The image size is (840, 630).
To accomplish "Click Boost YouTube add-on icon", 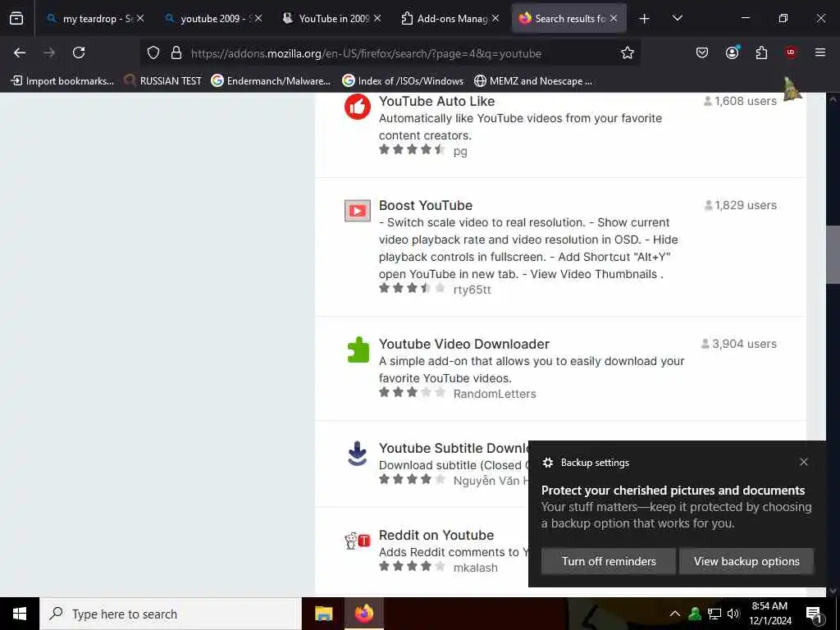I will point(358,211).
